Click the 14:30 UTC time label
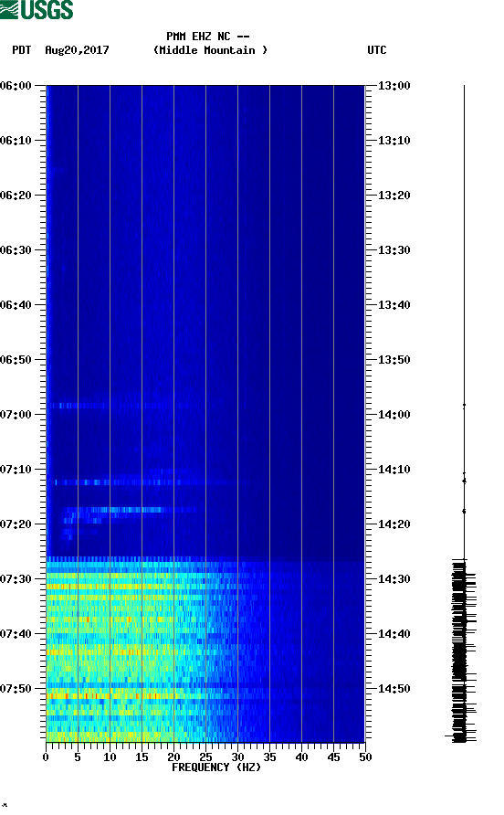 [394, 579]
